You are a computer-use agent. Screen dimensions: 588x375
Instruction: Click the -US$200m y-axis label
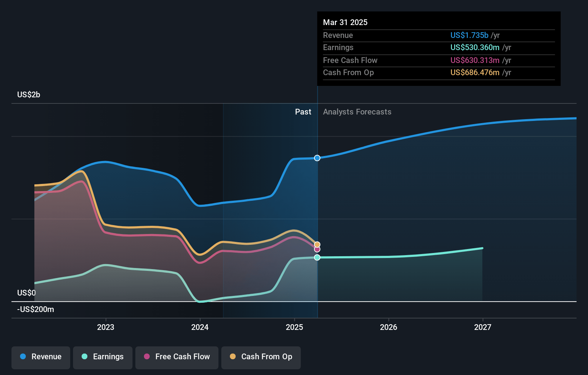(x=35, y=309)
